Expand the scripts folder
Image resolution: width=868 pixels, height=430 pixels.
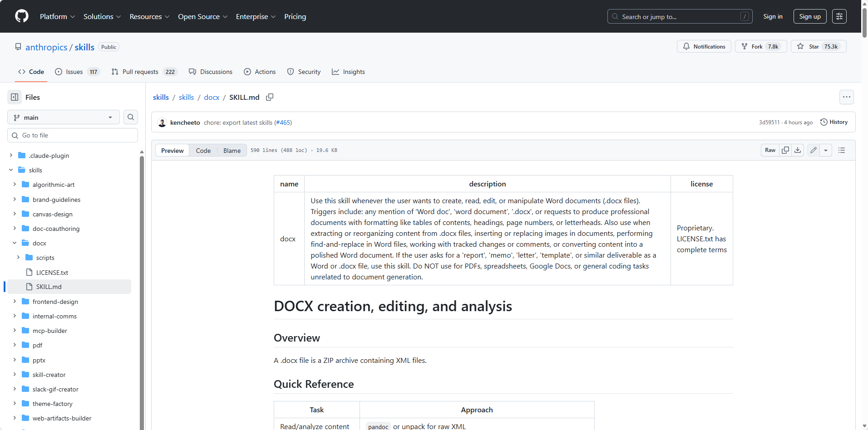pyautogui.click(x=18, y=258)
